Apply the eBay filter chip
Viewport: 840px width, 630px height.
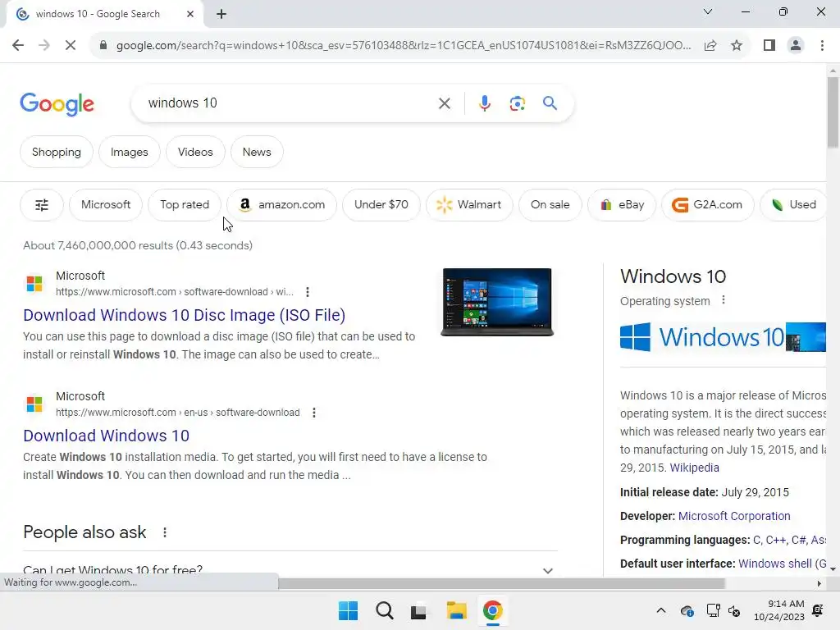[x=622, y=204]
